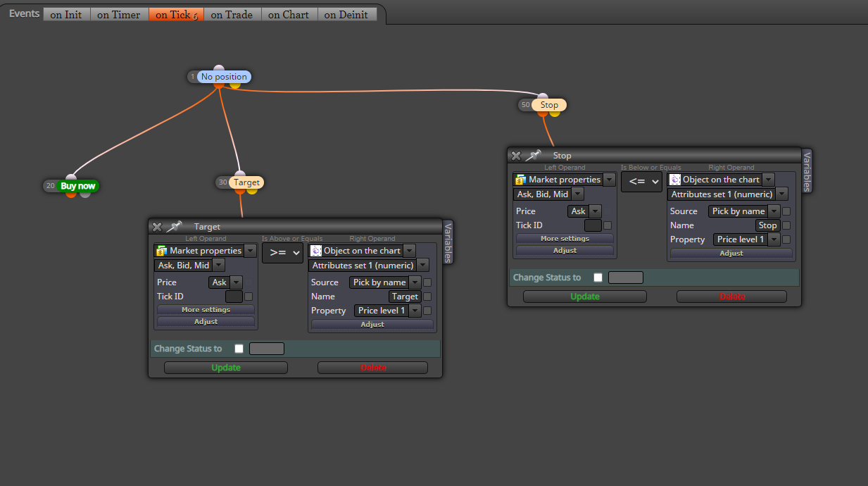Viewport: 868px width, 486px height.
Task: Toggle the Tick ID checkbox in Target panel
Action: (249, 297)
